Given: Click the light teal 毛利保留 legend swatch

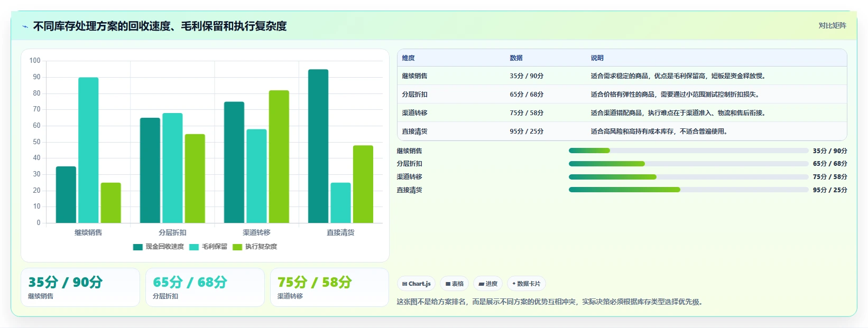Looking at the screenshot, I should 194,247.
